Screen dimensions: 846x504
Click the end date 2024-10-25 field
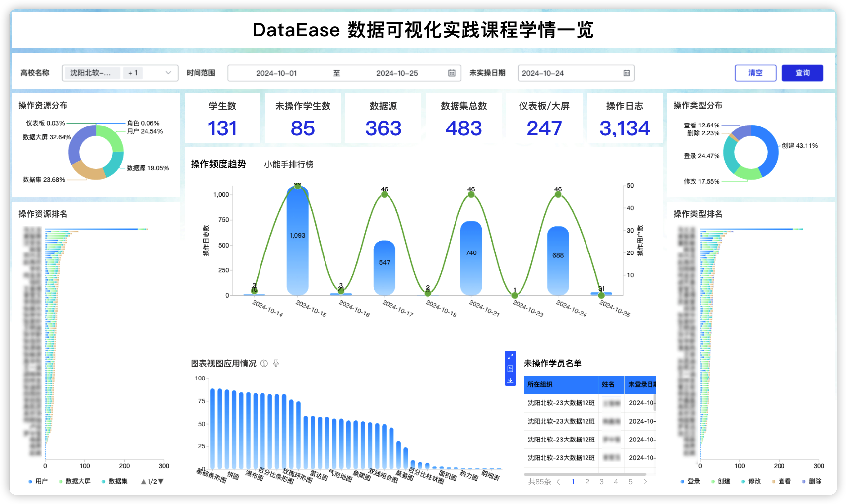click(397, 73)
